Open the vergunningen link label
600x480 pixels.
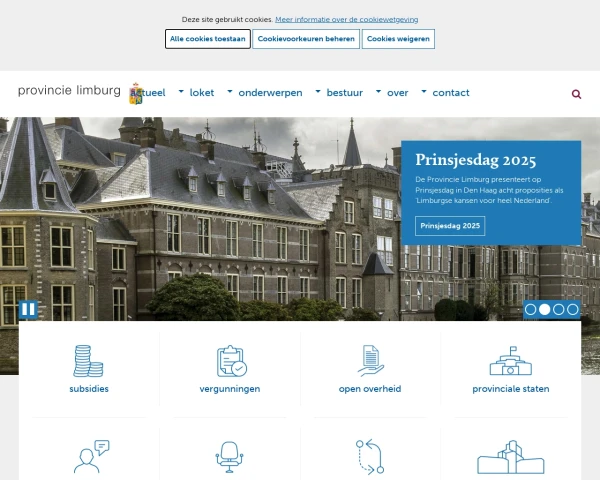tap(230, 389)
